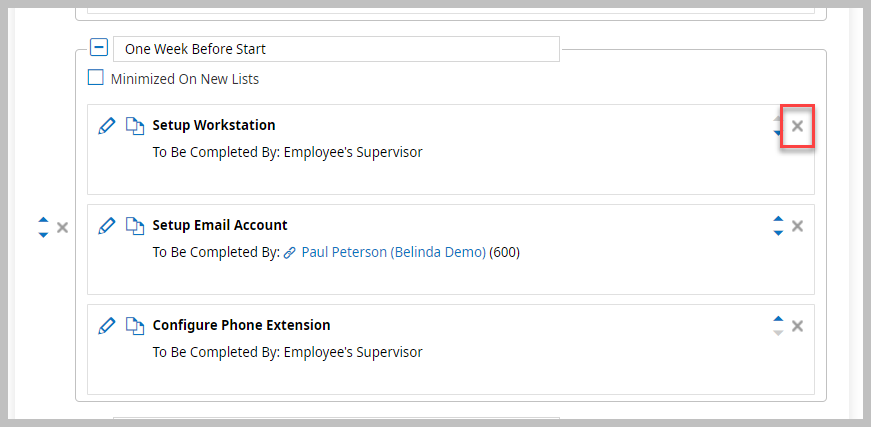
Task: Click the One Week Before Start name field
Action: [x=336, y=49]
